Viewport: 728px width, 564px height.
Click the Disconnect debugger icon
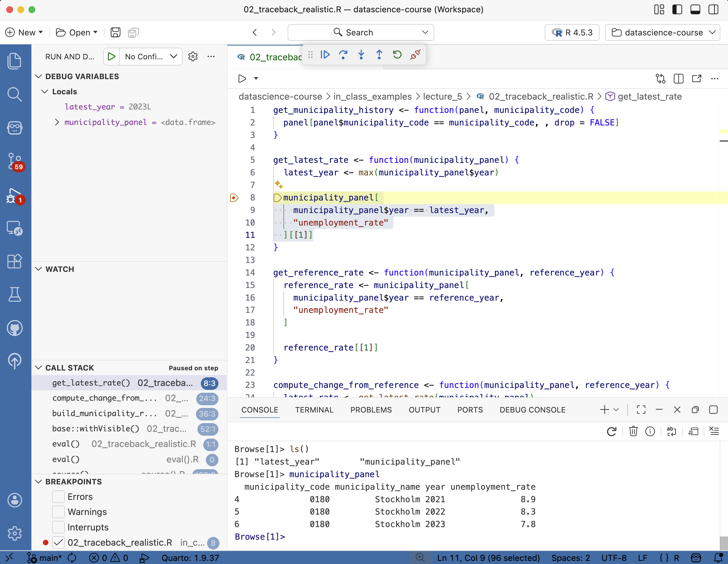point(415,55)
